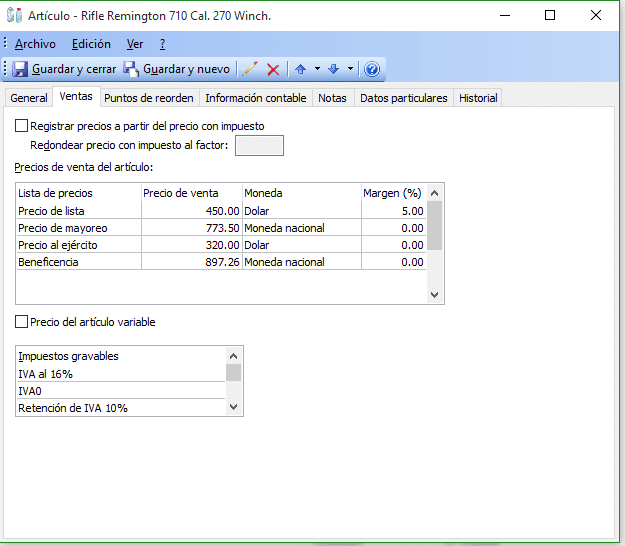
Task: Open the Información contable tab
Action: [256, 98]
